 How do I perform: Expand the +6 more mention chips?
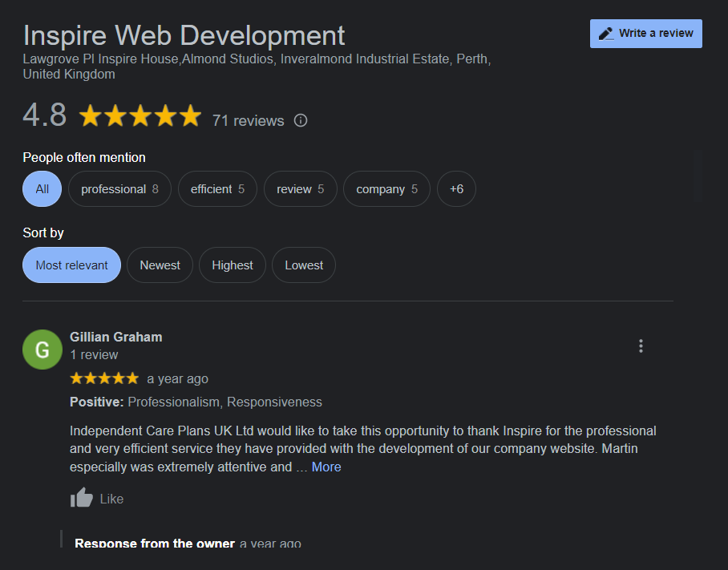(x=456, y=189)
